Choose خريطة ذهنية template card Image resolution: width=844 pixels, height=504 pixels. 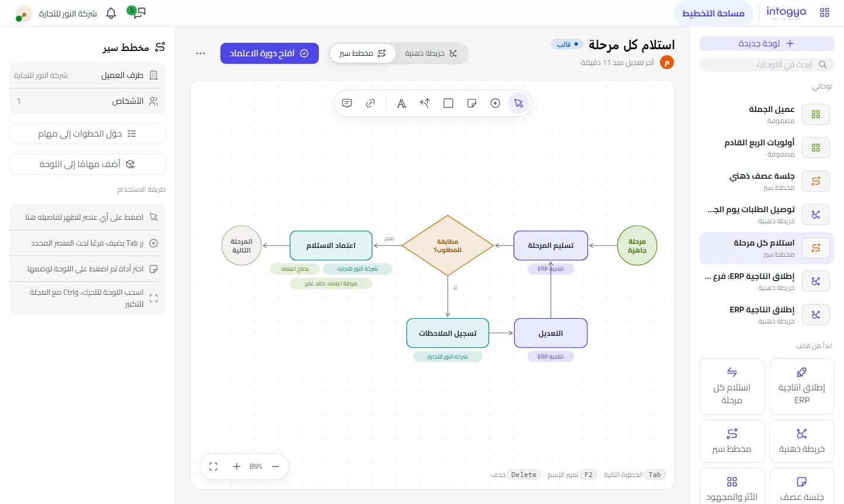point(802,441)
